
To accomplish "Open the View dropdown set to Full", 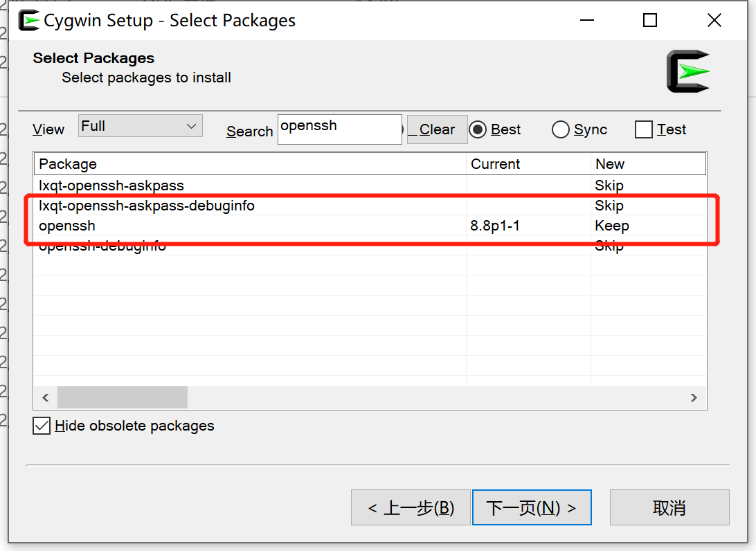I will (141, 126).
